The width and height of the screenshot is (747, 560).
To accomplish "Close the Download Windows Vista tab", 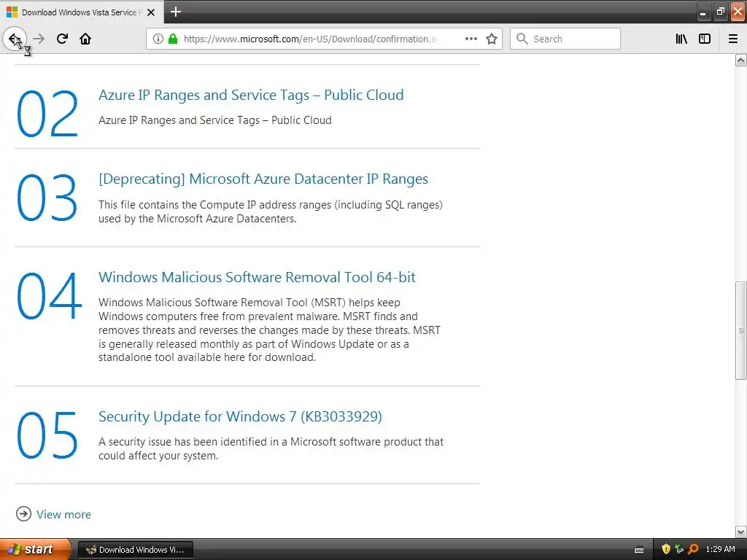I will (151, 12).
